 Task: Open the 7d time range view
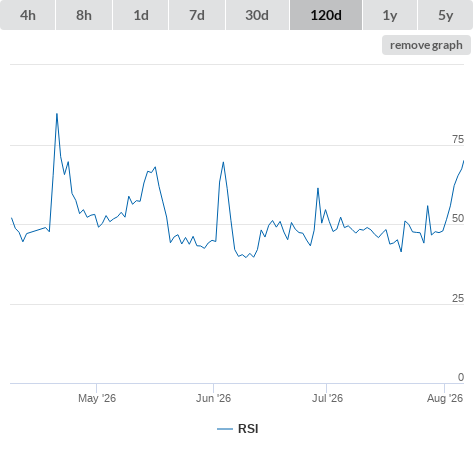pos(197,15)
